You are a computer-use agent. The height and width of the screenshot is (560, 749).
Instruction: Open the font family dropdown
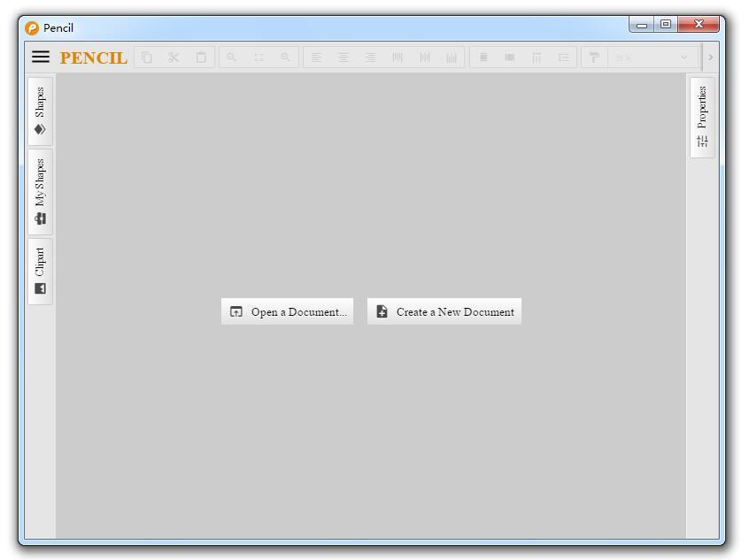click(x=652, y=58)
